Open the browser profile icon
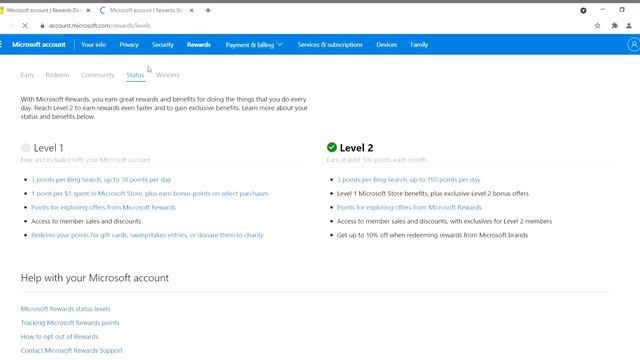The height and width of the screenshot is (360, 640). pos(629,25)
